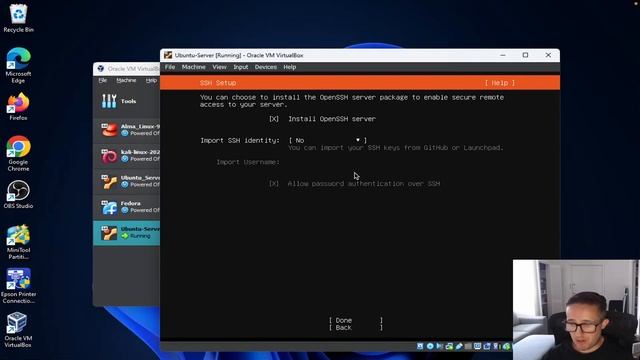Open File menu in VirtualBox Manager window
Screen dimensions: 640x360
click(x=103, y=80)
